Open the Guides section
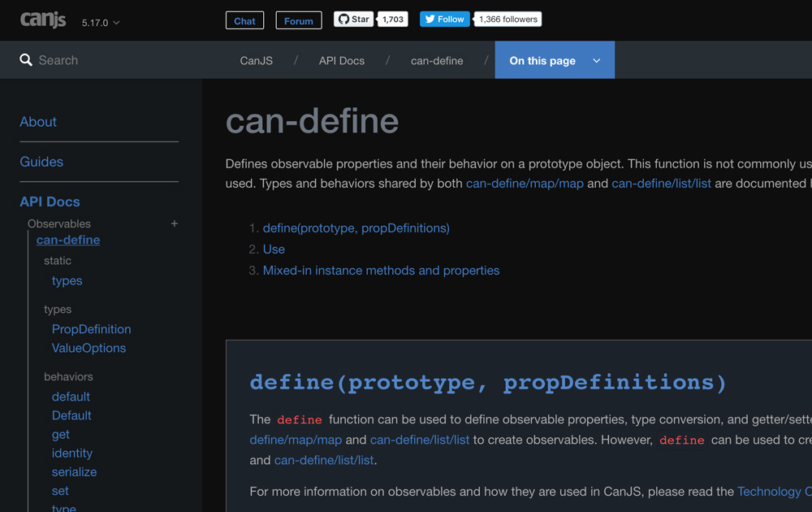 coord(41,161)
